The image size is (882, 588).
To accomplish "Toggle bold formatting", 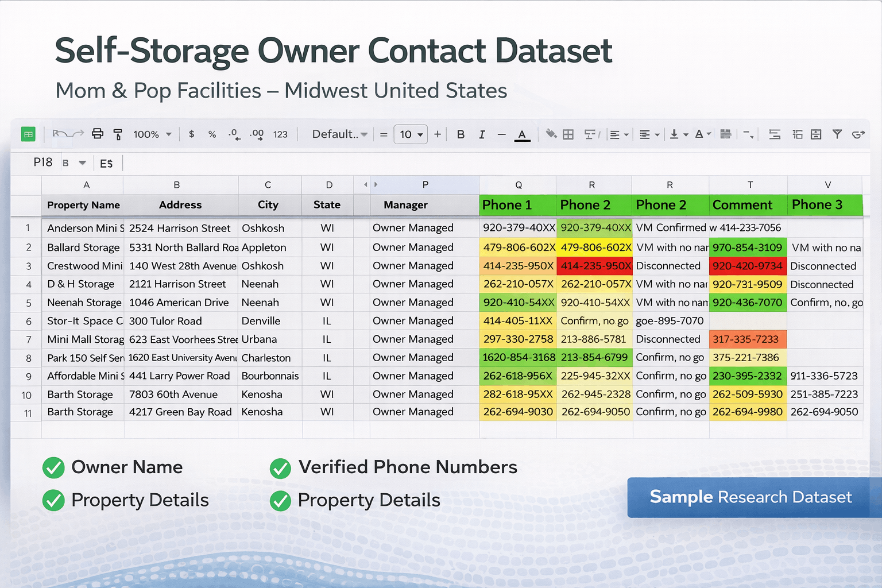I will tap(461, 134).
